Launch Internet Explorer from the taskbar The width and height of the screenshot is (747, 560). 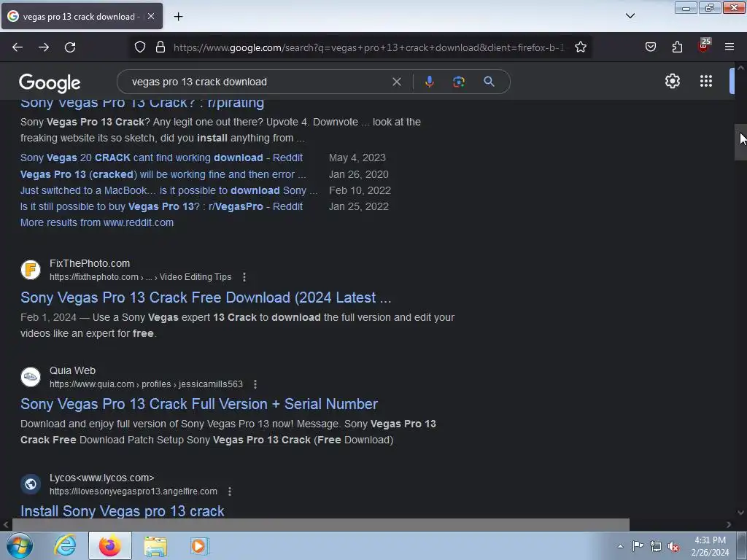point(65,545)
